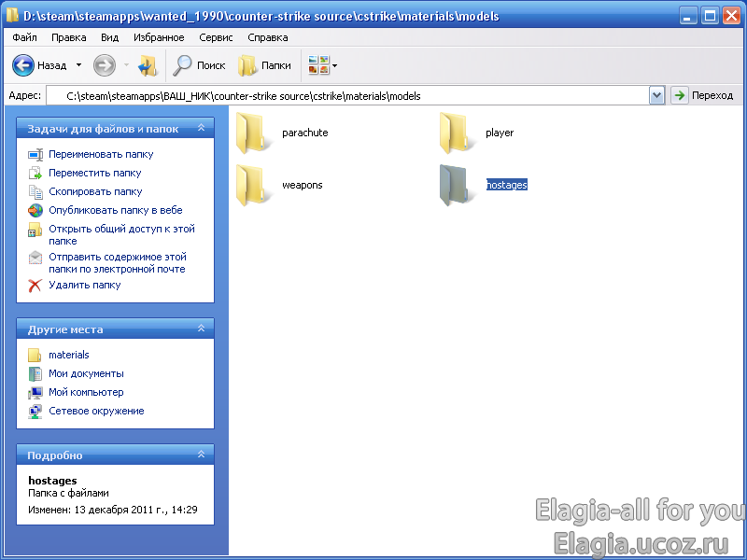Screen dimensions: 747x560
Task: Open the Search magnifier tool
Action: (199, 65)
